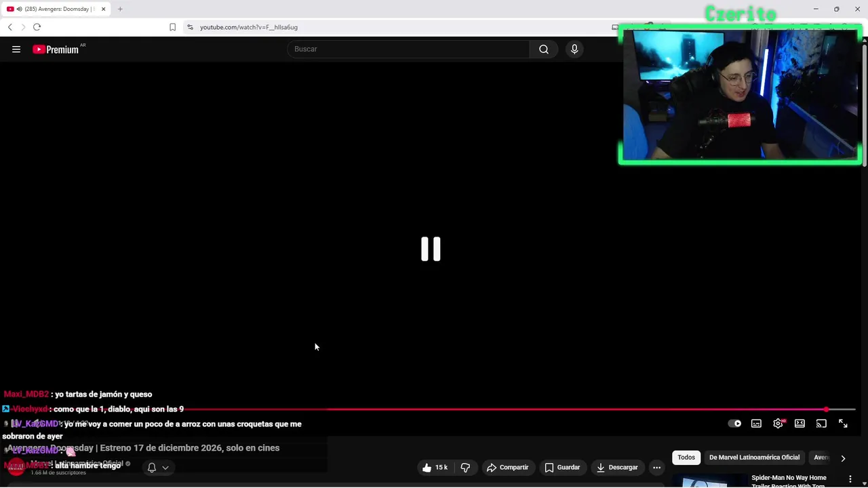
Task: Open player settings gear
Action: coord(778,424)
